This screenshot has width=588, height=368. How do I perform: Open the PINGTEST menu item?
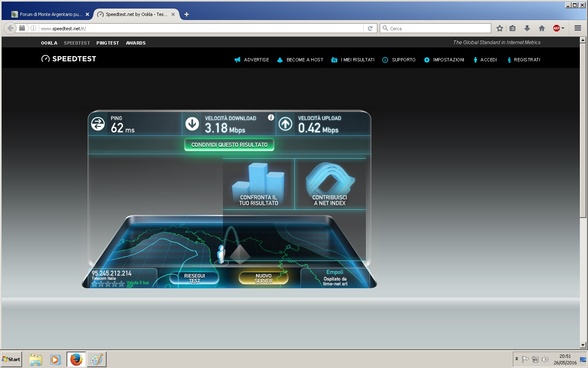(x=107, y=43)
